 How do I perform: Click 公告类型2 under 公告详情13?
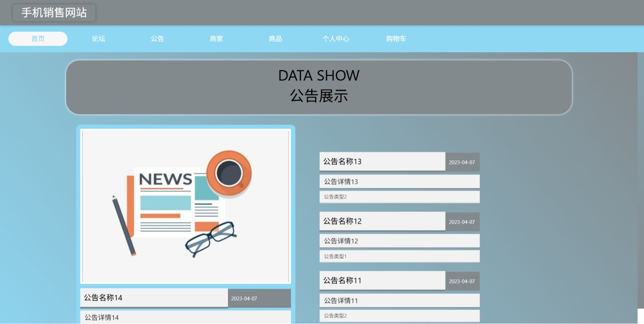click(x=400, y=197)
